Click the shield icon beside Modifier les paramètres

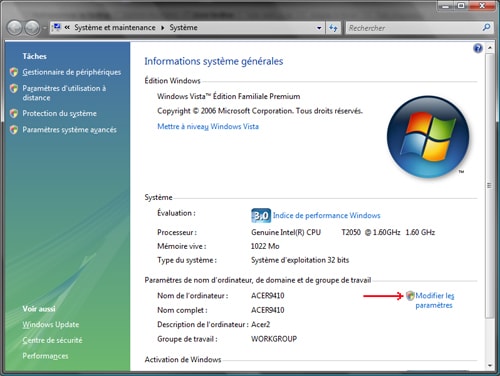point(410,296)
